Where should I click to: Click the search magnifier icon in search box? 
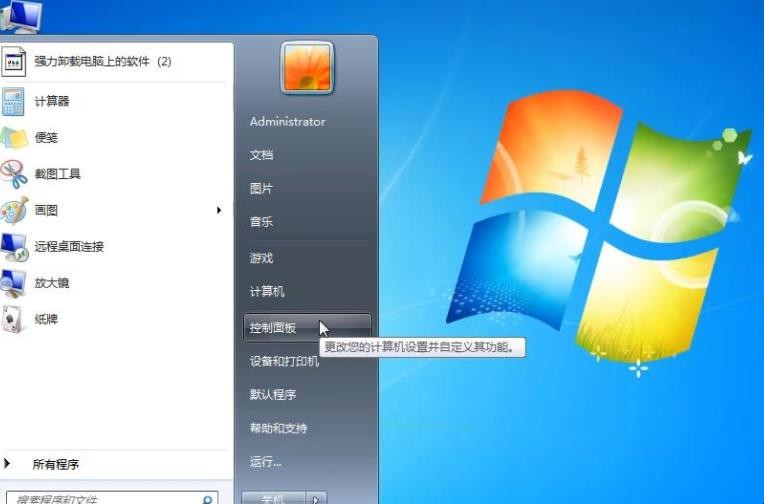tap(207, 500)
